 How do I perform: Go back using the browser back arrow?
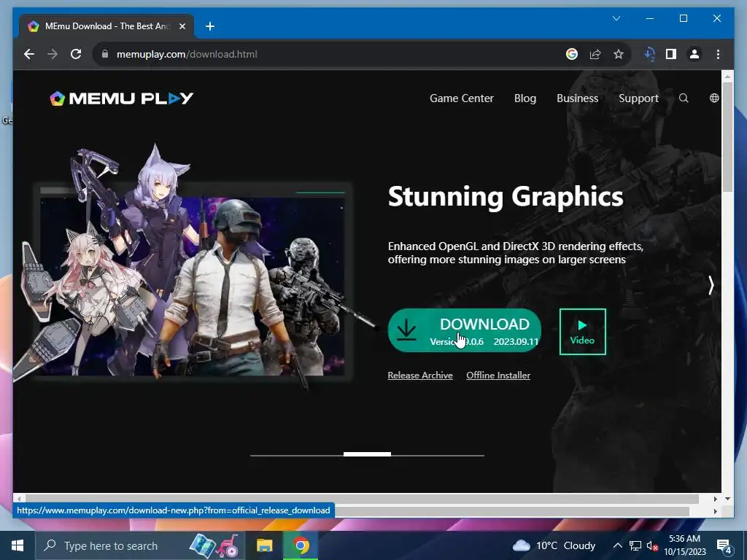tap(29, 54)
